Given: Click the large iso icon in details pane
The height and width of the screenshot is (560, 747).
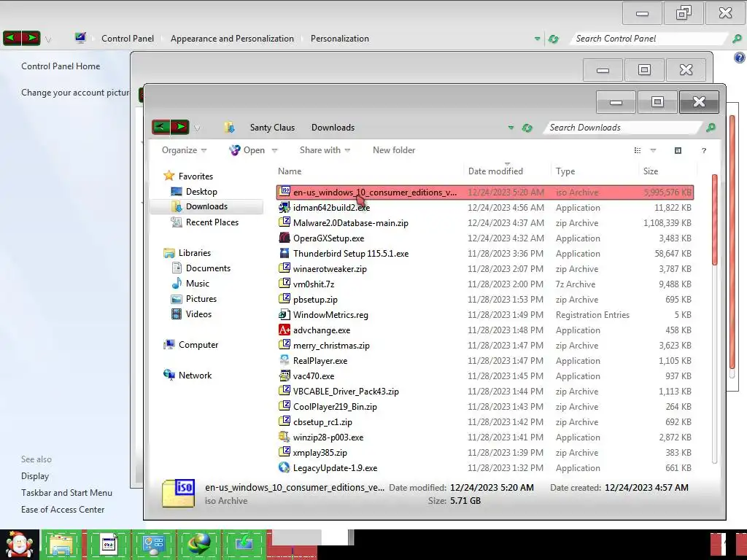Looking at the screenshot, I should pyautogui.click(x=179, y=493).
